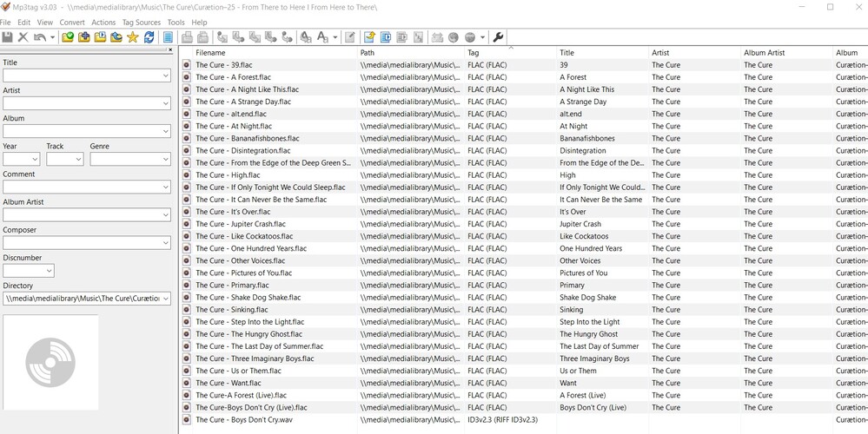Expand the Album field dropdown

point(165,132)
